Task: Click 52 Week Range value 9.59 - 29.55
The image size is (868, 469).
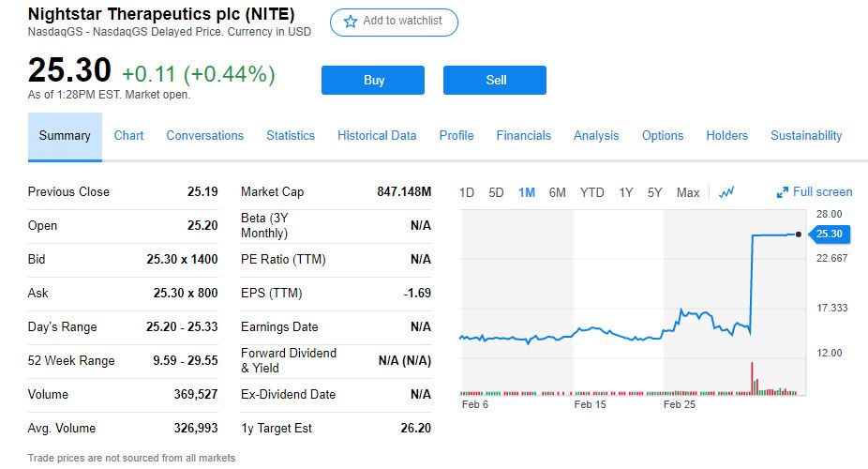Action: tap(186, 360)
